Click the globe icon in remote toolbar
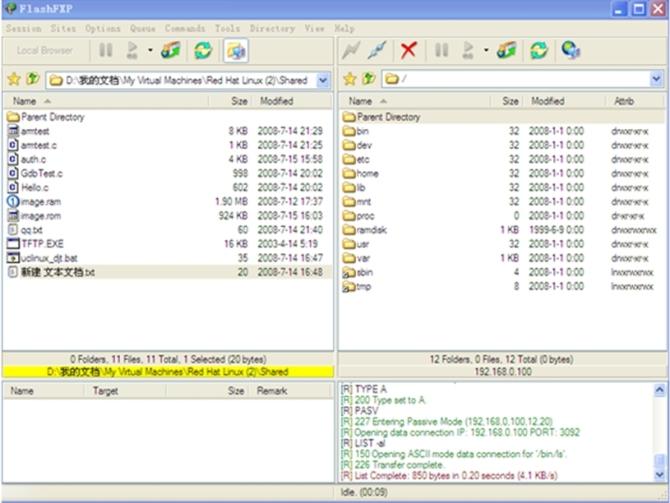670x503 pixels. [570, 50]
